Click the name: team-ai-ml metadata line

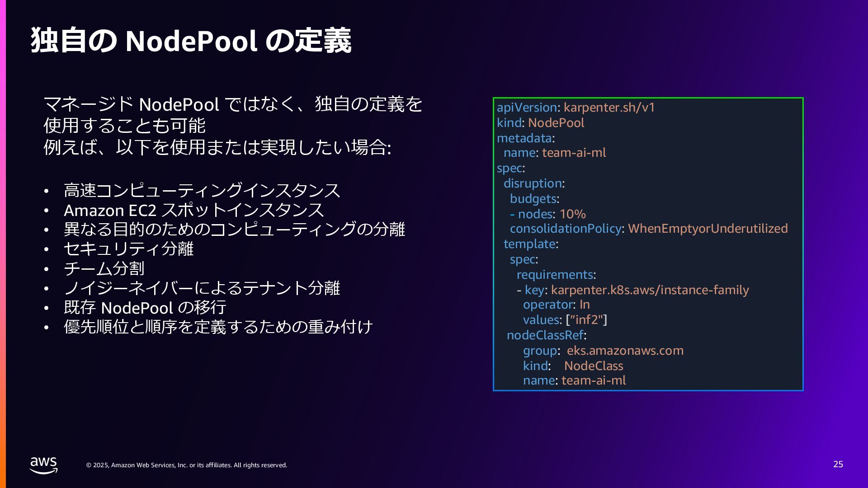[554, 153]
